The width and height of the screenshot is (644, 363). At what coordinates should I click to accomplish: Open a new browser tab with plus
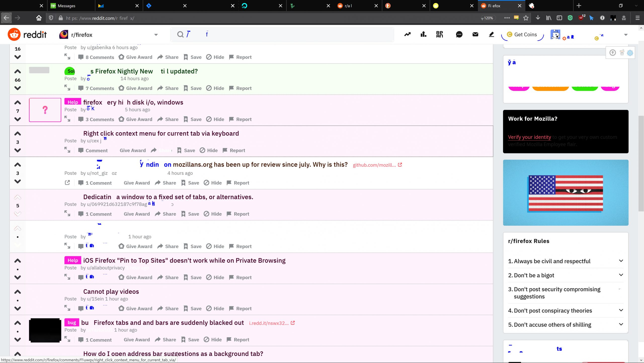(579, 6)
